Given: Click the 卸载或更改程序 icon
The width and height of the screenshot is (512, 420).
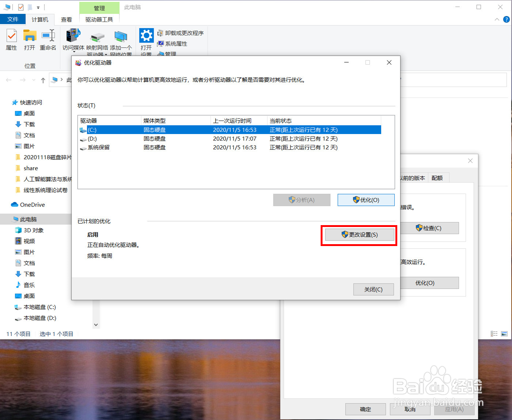Looking at the screenshot, I should (x=181, y=33).
